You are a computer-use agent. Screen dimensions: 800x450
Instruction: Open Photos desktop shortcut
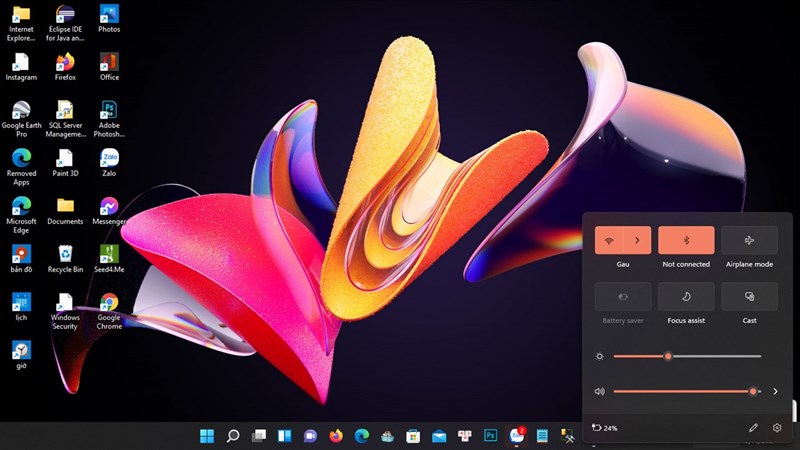(x=109, y=19)
